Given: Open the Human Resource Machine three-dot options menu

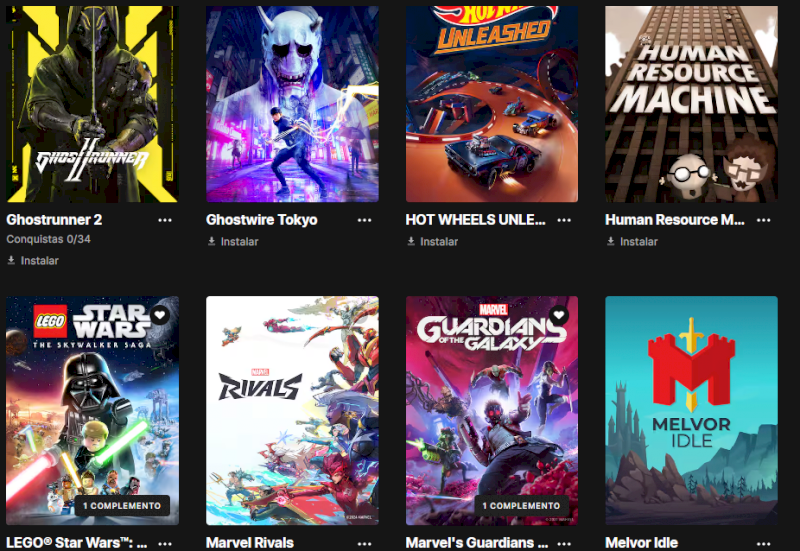Looking at the screenshot, I should (763, 220).
